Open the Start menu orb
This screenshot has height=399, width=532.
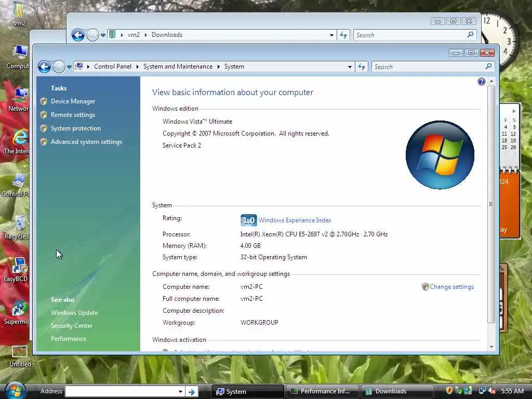[x=15, y=391]
